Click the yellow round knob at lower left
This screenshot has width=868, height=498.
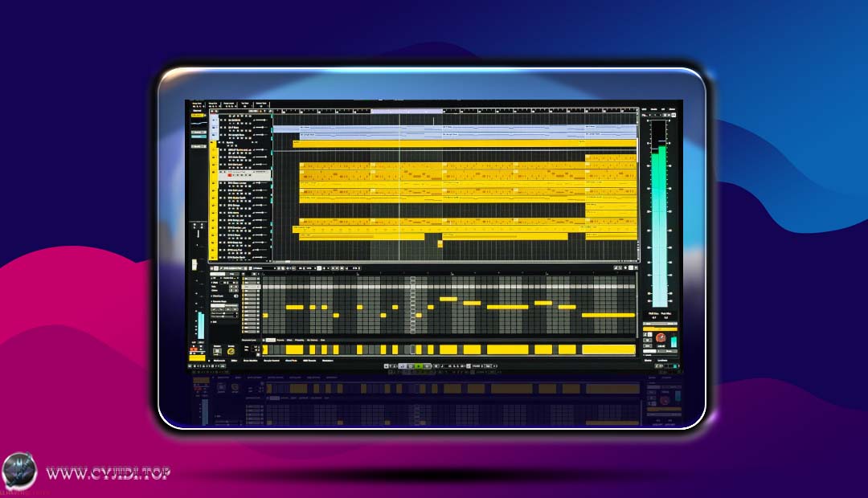[231, 350]
